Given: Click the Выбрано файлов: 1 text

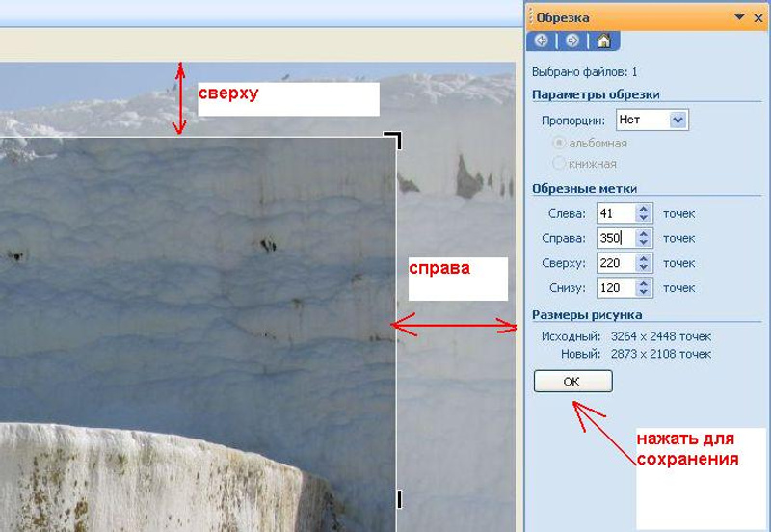Looking at the screenshot, I should 585,72.
